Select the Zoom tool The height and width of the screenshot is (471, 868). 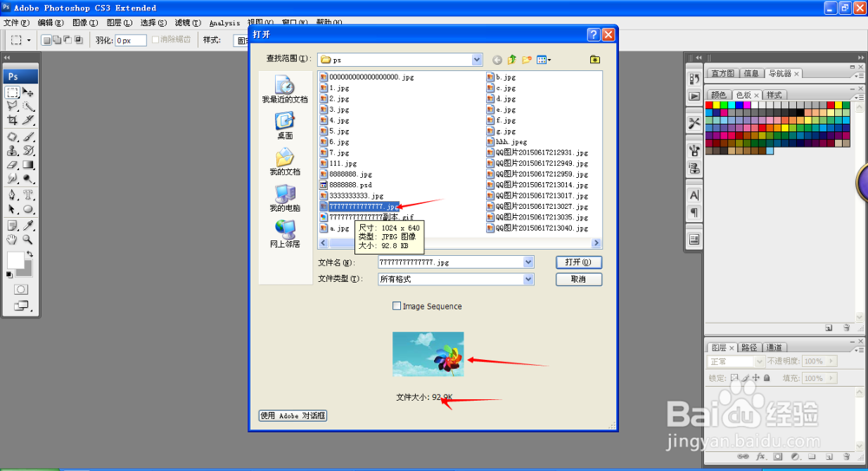(29, 239)
